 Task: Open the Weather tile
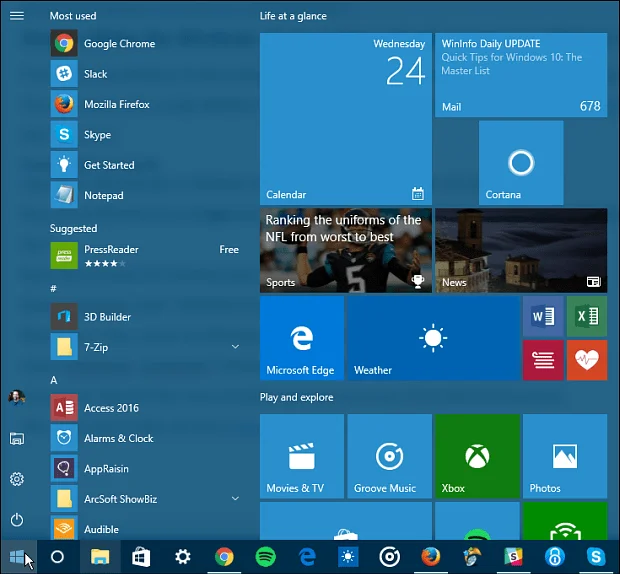(433, 338)
